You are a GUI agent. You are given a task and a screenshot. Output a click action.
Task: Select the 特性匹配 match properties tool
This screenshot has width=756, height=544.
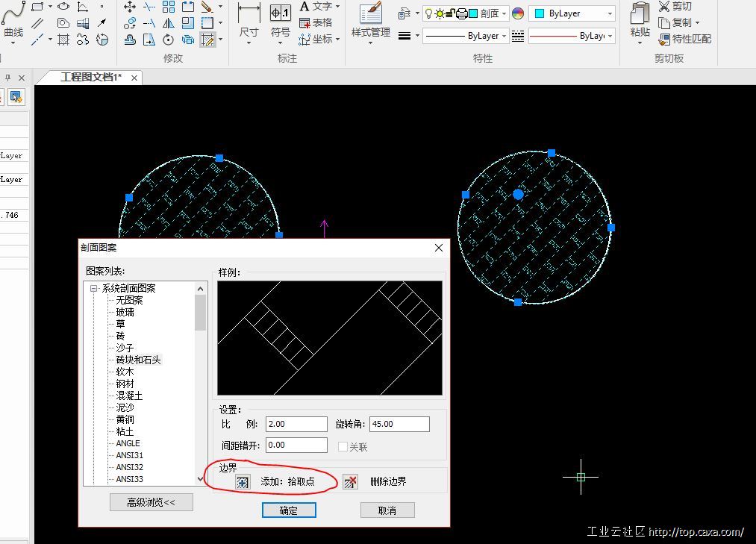click(684, 39)
